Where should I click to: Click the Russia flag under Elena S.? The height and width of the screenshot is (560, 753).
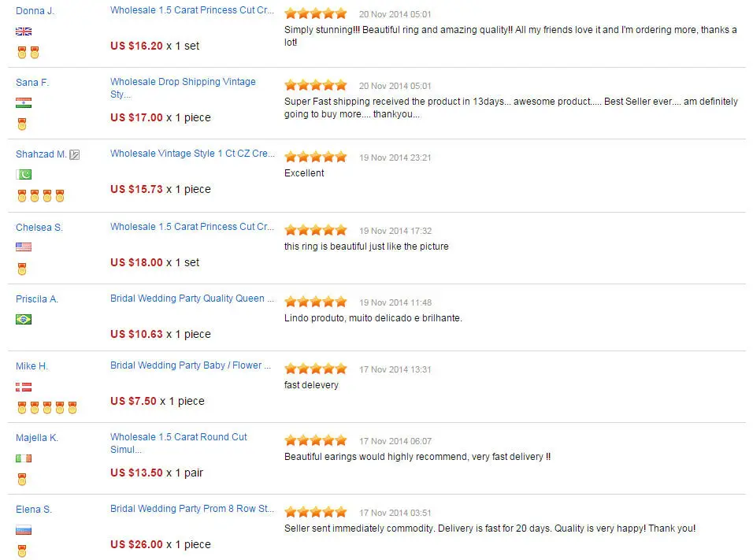tap(24, 530)
